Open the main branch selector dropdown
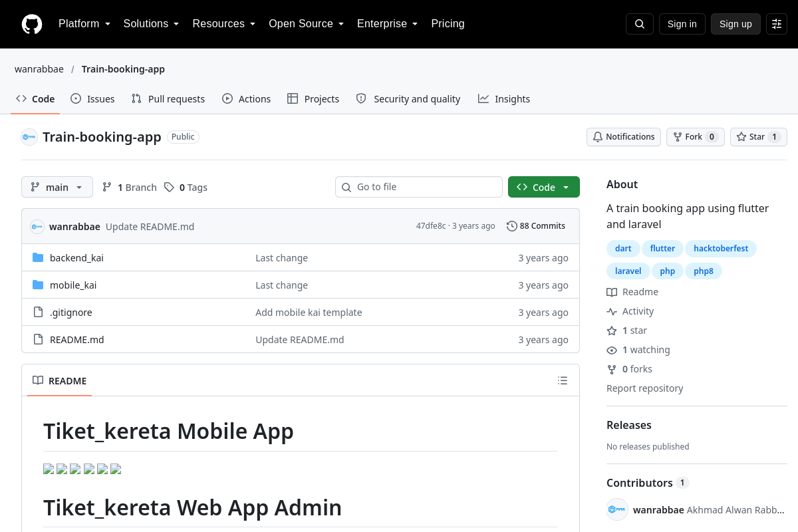Image resolution: width=798 pixels, height=532 pixels. coord(57,187)
